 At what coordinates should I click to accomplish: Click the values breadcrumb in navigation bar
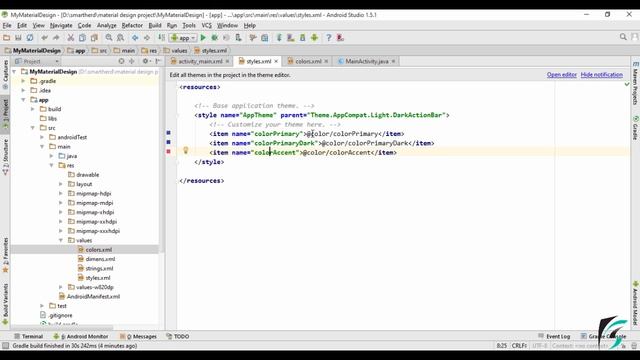pos(176,51)
